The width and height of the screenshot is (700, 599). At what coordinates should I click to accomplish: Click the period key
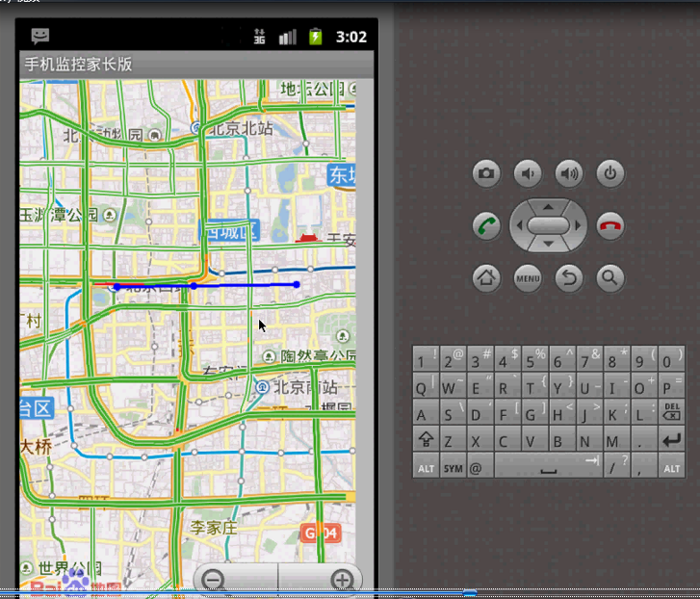point(644,440)
